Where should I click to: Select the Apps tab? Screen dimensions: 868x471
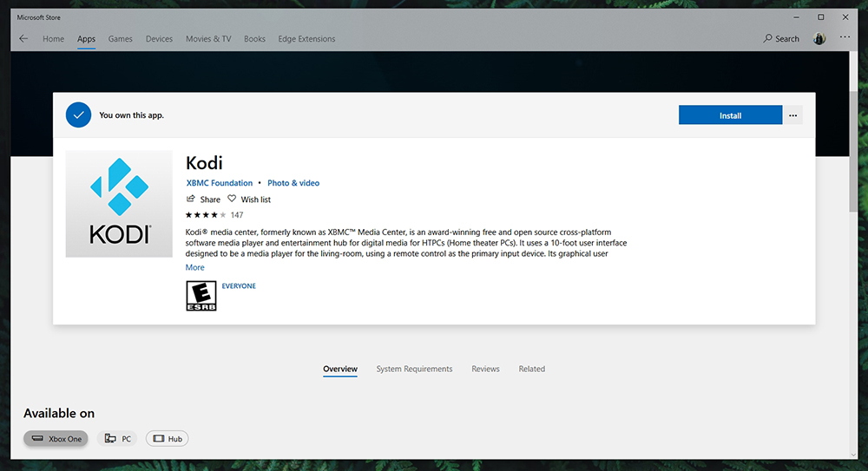click(86, 39)
